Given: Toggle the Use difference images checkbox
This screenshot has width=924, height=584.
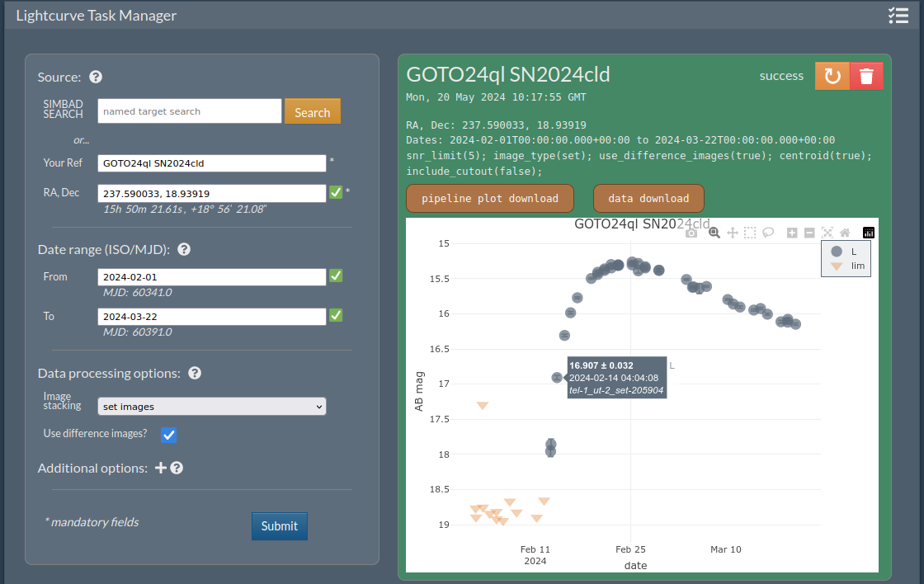Looking at the screenshot, I should coord(168,435).
